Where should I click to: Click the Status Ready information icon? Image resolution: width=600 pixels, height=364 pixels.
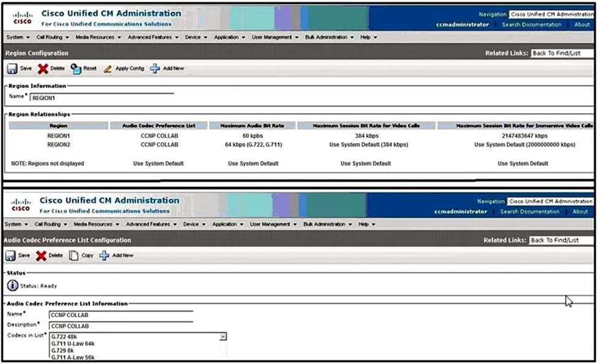tap(13, 286)
